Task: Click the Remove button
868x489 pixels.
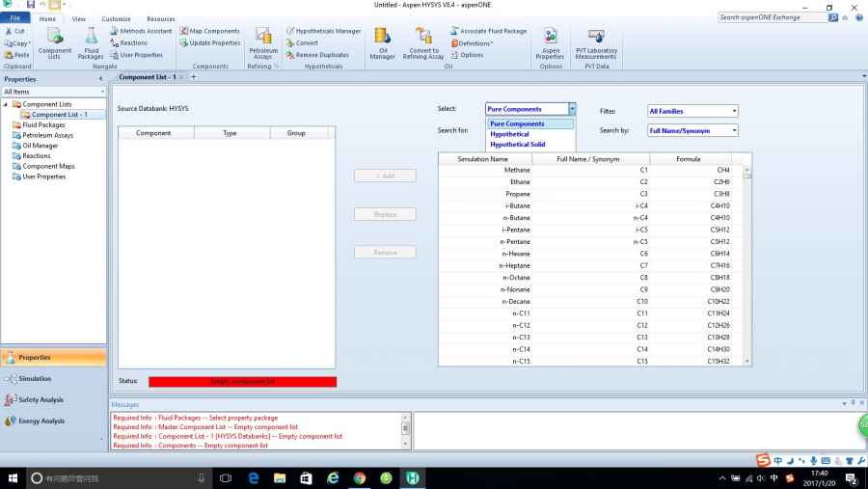Action: pos(385,253)
